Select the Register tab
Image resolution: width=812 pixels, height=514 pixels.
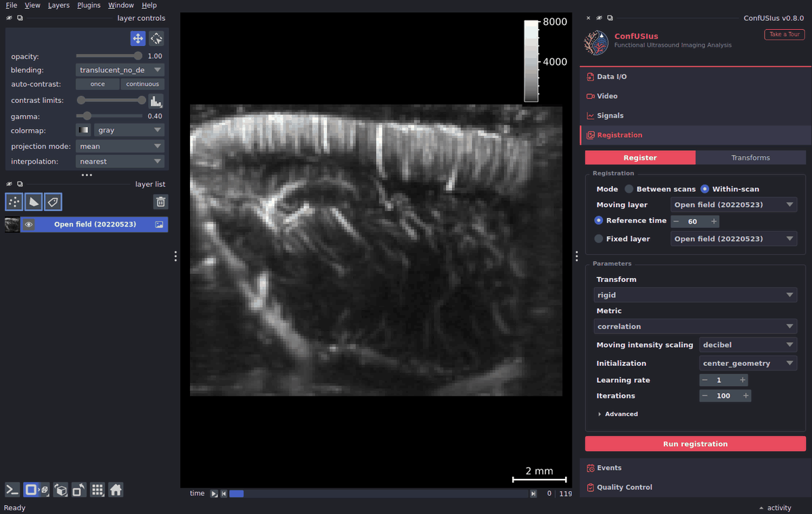click(640, 158)
